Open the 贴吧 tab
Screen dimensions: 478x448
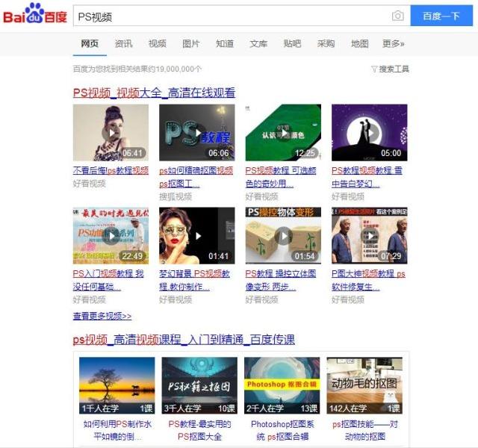292,43
